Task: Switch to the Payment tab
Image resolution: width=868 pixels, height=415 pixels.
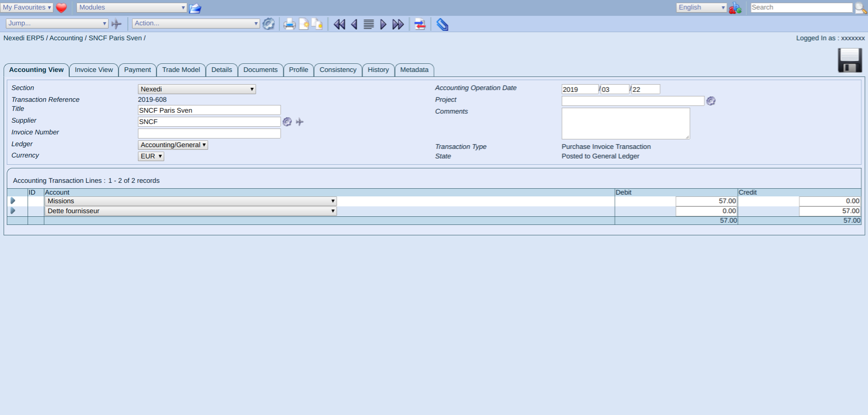Action: [x=138, y=70]
